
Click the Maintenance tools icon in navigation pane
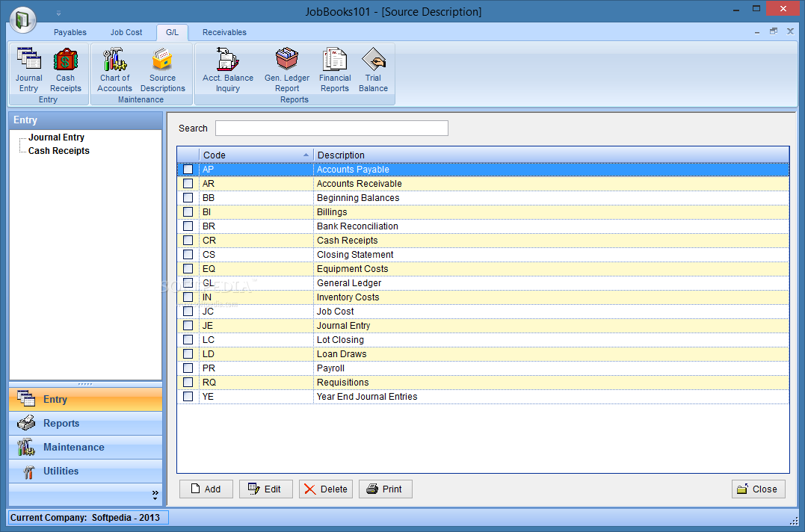pos(26,447)
